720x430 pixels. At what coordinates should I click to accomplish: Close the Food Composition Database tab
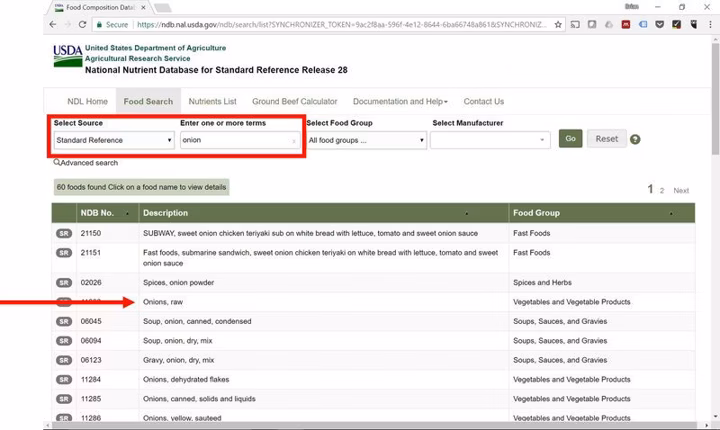pyautogui.click(x=143, y=7)
